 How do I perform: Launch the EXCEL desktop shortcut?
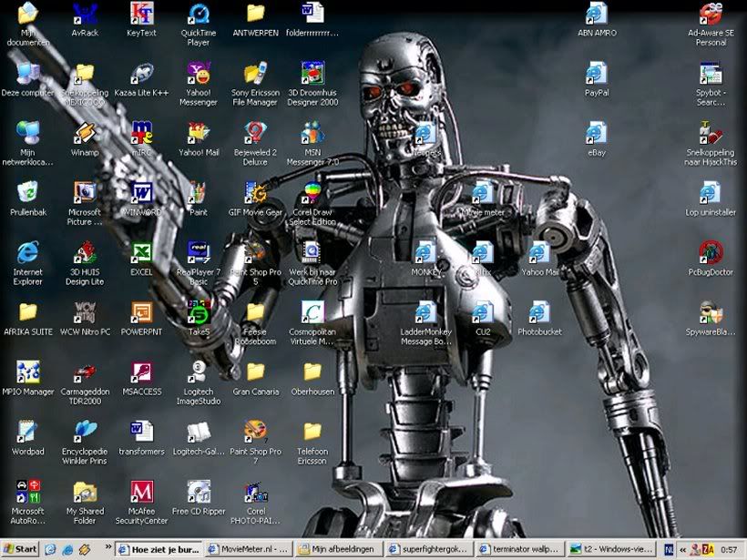141,253
